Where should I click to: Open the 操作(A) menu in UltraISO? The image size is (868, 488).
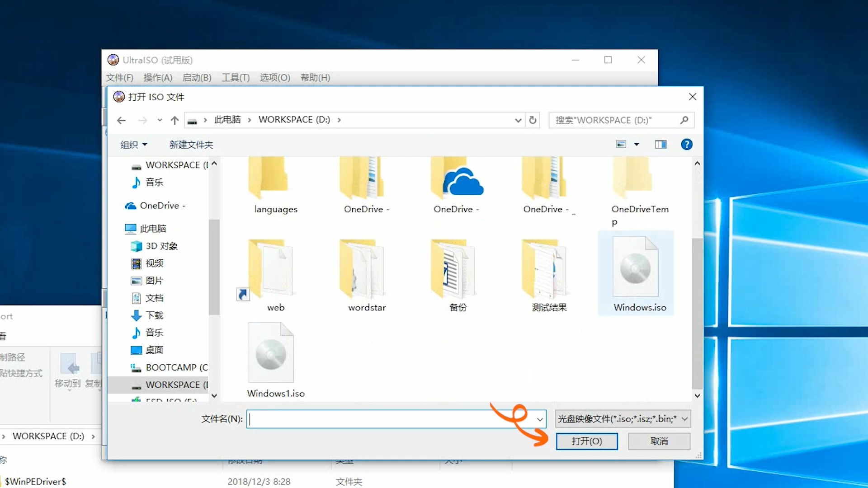(158, 78)
